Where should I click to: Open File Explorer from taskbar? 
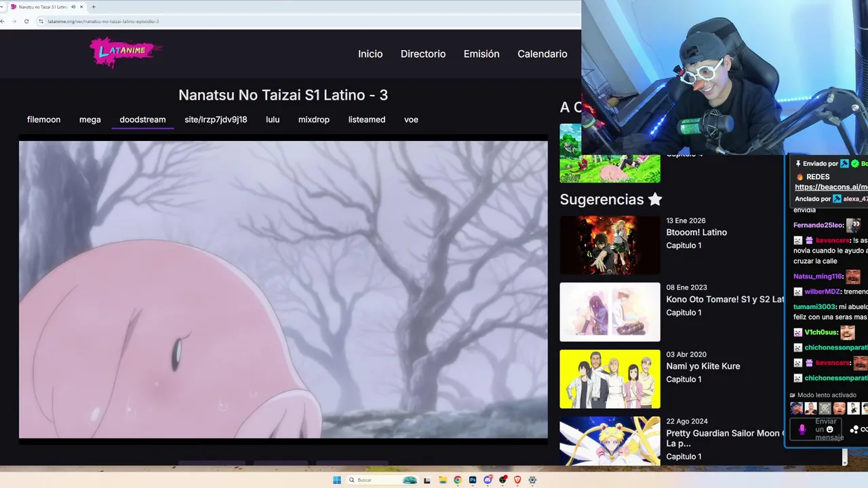click(442, 480)
